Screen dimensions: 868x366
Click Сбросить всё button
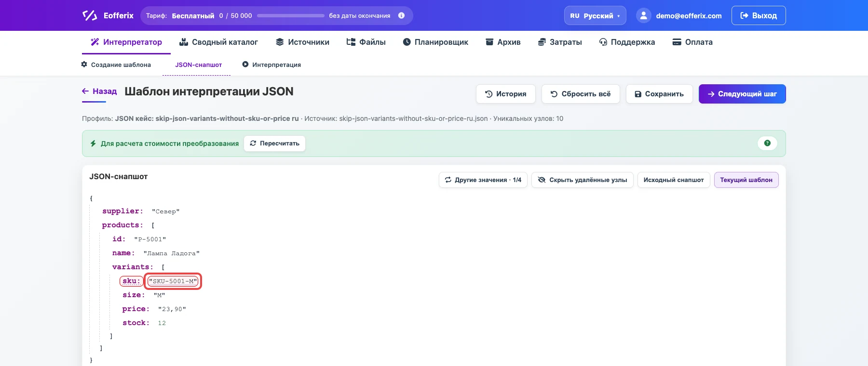coord(581,94)
